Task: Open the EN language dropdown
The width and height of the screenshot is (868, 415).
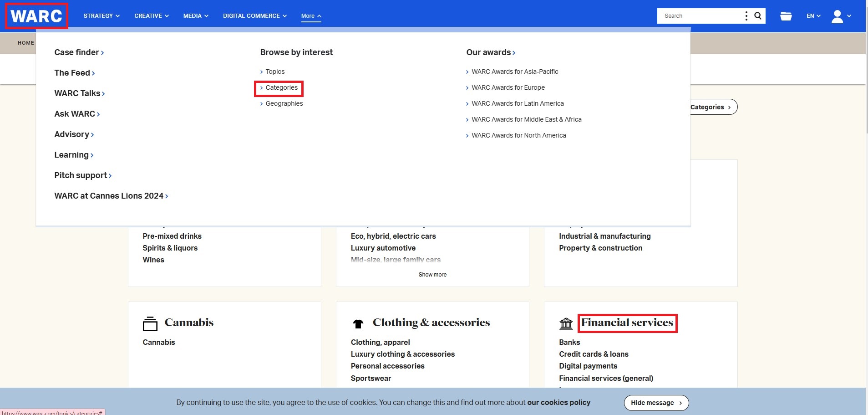Action: click(x=813, y=16)
